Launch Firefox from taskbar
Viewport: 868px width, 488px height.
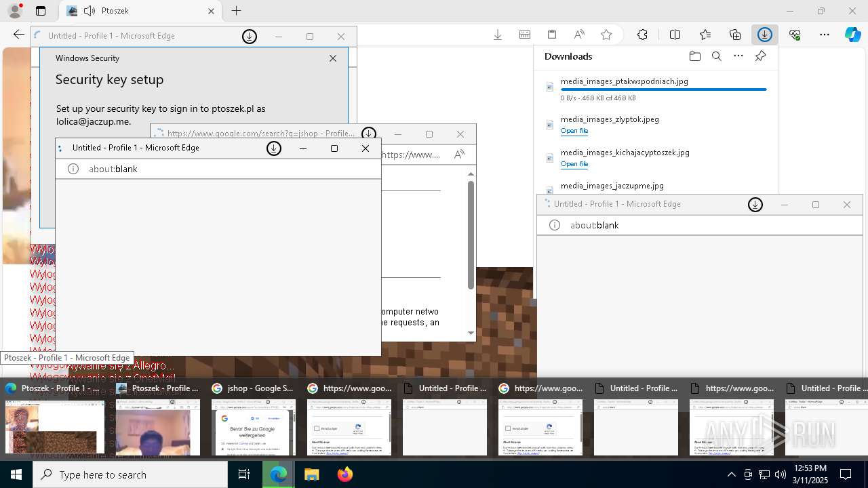click(x=344, y=474)
